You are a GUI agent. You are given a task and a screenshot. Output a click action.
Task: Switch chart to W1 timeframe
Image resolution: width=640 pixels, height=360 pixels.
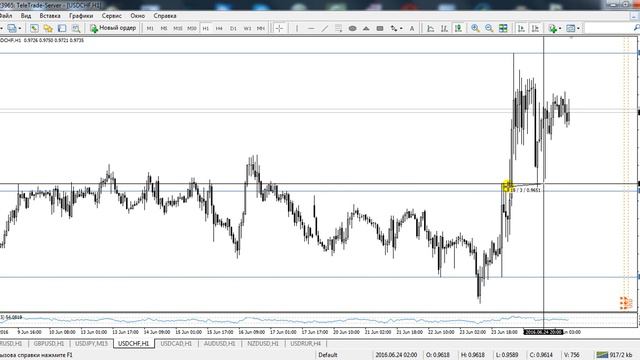point(247,28)
